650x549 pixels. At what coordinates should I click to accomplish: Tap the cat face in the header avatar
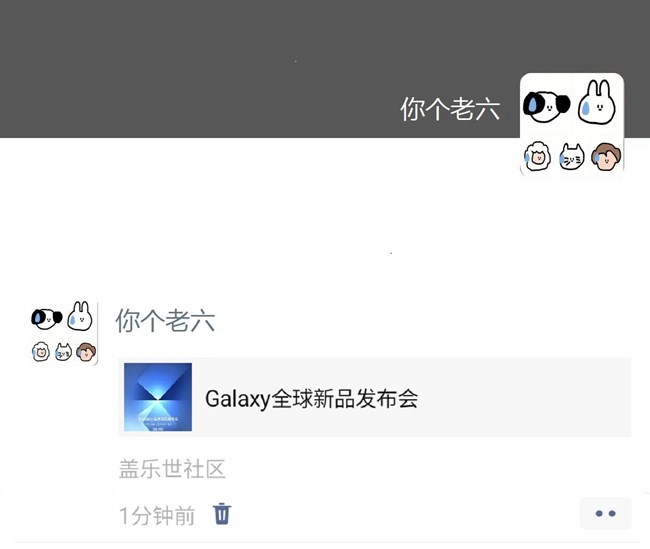pos(572,157)
